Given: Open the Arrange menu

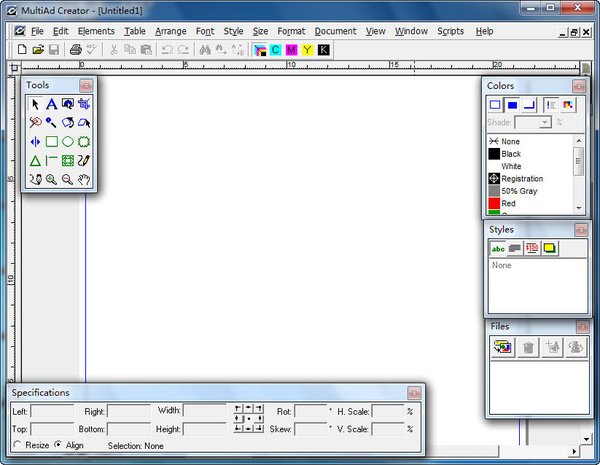Looking at the screenshot, I should pyautogui.click(x=170, y=31).
